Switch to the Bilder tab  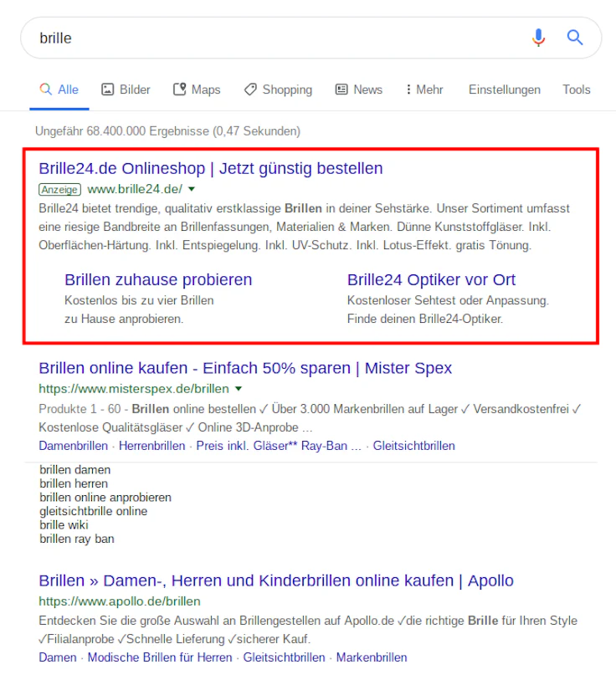coord(126,89)
